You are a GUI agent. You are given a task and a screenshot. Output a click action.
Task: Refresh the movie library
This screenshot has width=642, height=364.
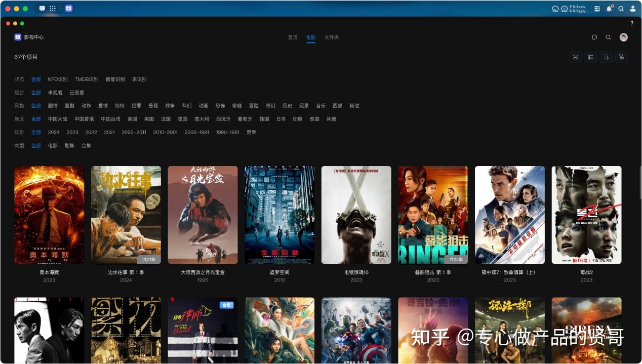pyautogui.click(x=594, y=37)
